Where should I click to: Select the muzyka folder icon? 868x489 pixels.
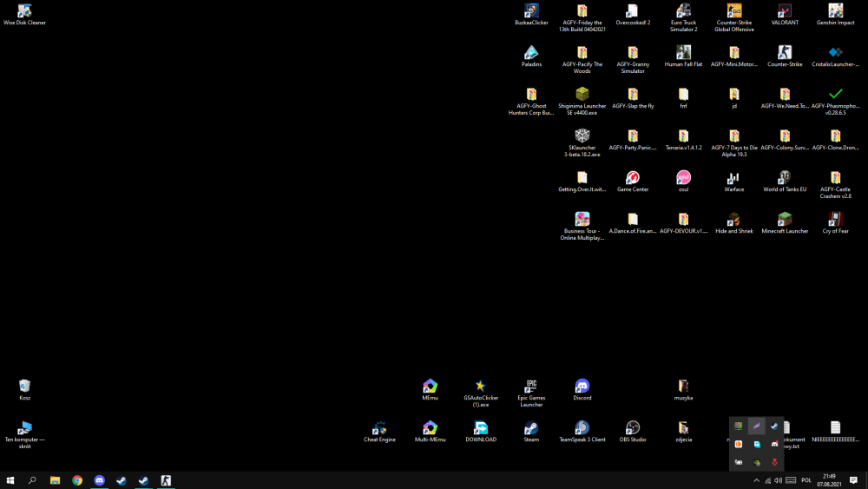[x=684, y=389]
